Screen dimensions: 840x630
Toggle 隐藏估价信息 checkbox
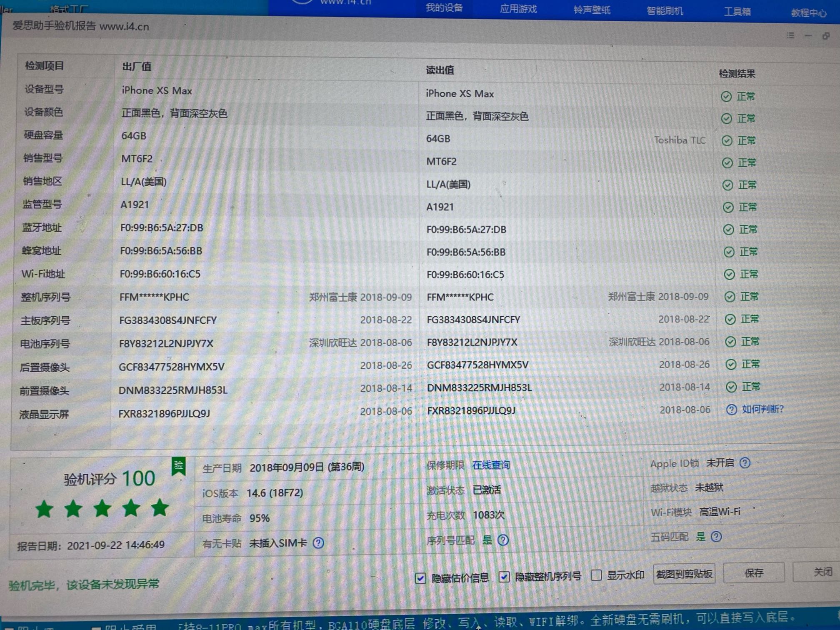420,578
